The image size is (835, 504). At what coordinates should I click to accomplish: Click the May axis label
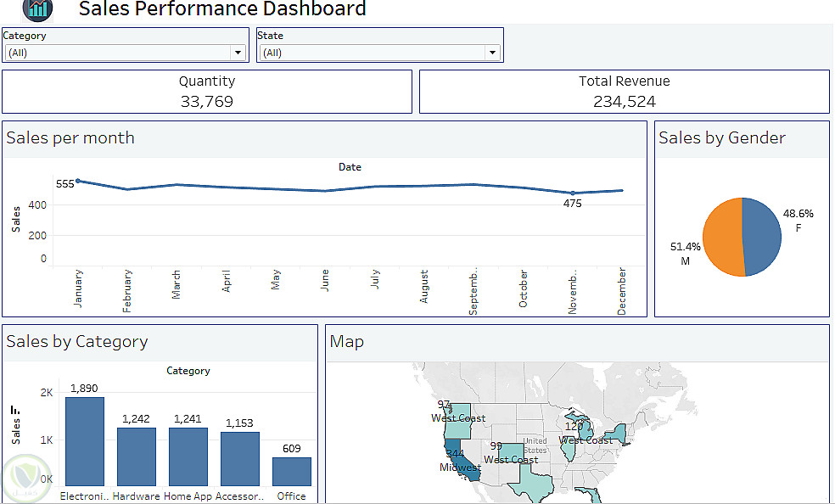[x=275, y=279]
